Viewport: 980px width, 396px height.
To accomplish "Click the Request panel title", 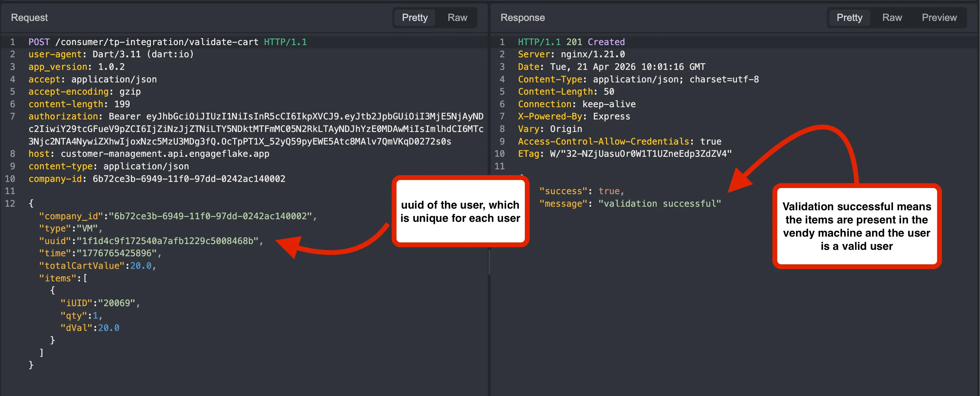I will pos(29,17).
